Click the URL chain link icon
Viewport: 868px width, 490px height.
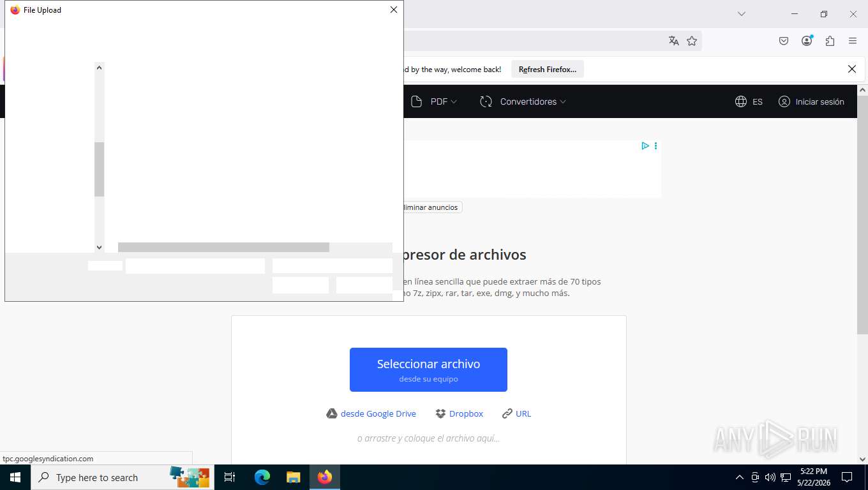[507, 413]
